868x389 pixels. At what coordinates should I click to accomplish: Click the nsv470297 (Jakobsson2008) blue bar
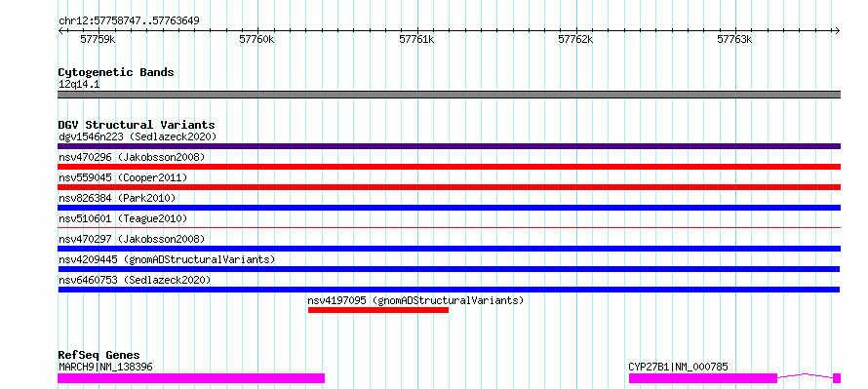click(x=449, y=249)
